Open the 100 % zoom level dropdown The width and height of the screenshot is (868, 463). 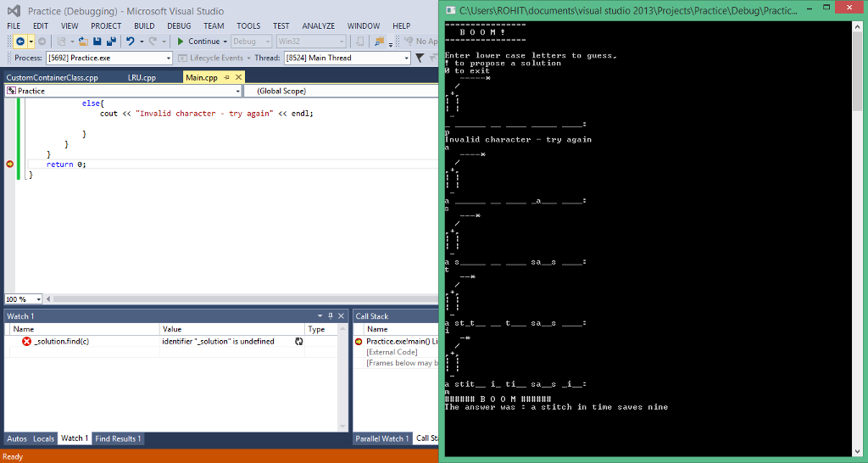[x=23, y=299]
